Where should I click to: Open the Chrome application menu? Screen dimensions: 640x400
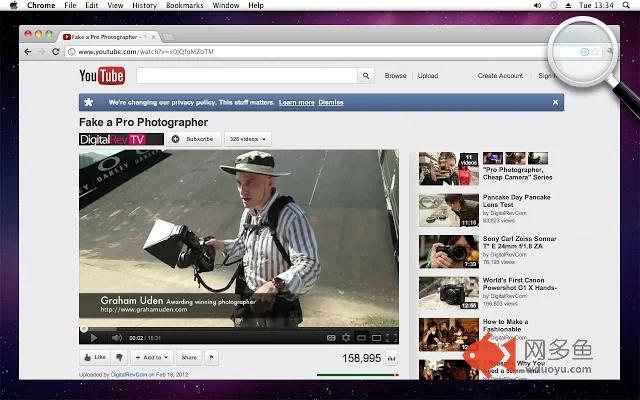[x=41, y=5]
